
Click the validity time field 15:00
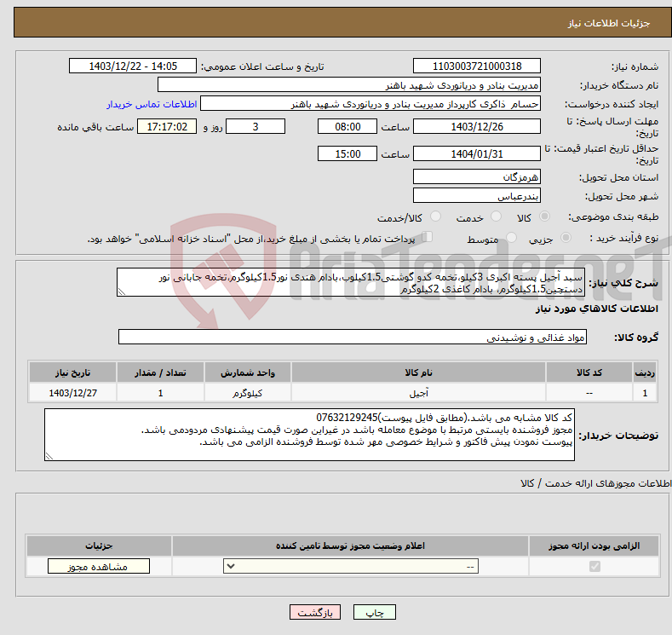pyautogui.click(x=347, y=153)
